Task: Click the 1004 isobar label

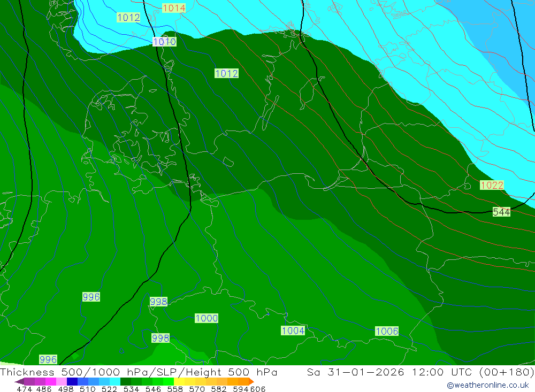Action: 293,330
